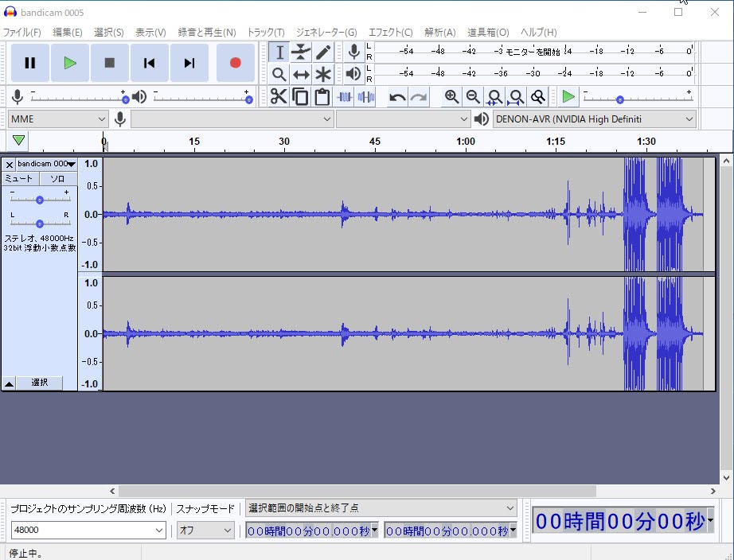Screen dimensions: 734x560
Task: Adjust the track gain slider
Action: (x=40, y=200)
